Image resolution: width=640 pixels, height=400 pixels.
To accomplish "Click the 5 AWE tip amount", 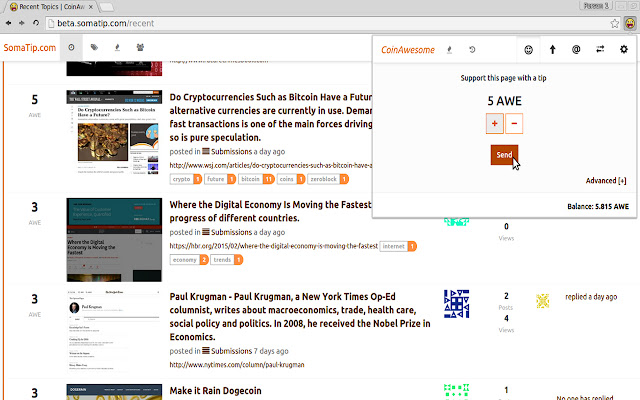I will pyautogui.click(x=504, y=101).
